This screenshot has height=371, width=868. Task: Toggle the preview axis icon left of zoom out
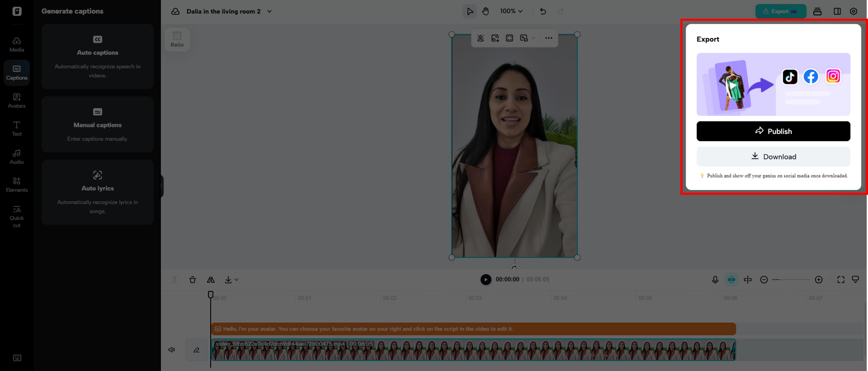(748, 280)
